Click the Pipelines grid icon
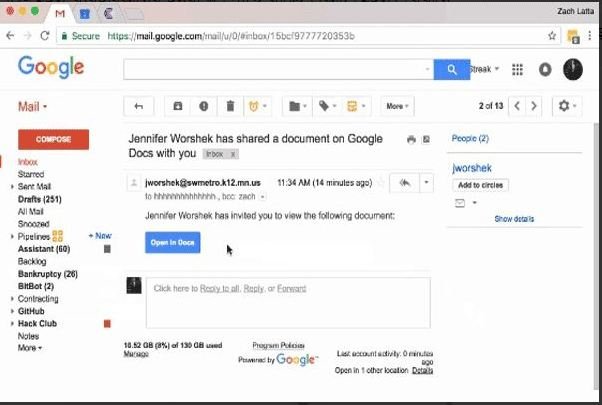The width and height of the screenshot is (602, 405). [x=58, y=236]
